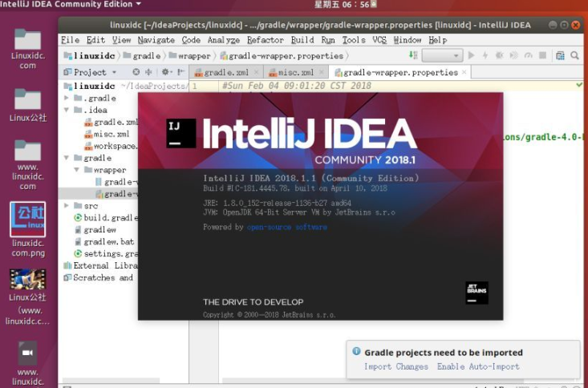
Task: Click the Stop square toolbar icon
Action: pyautogui.click(x=542, y=55)
